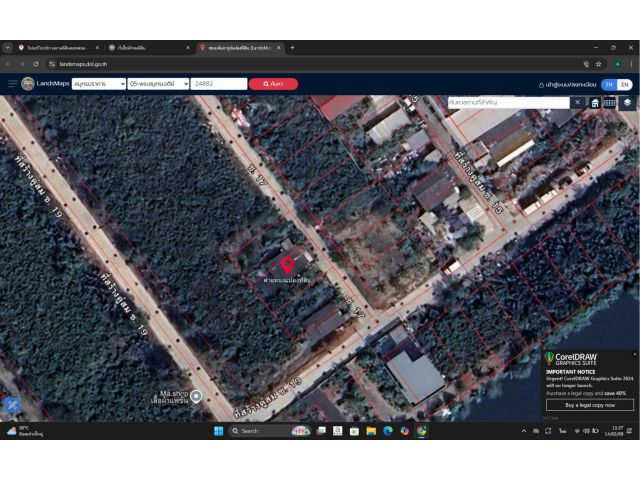This screenshot has height=480, width=640.
Task: Open the browser tab search chevron
Action: [7, 48]
